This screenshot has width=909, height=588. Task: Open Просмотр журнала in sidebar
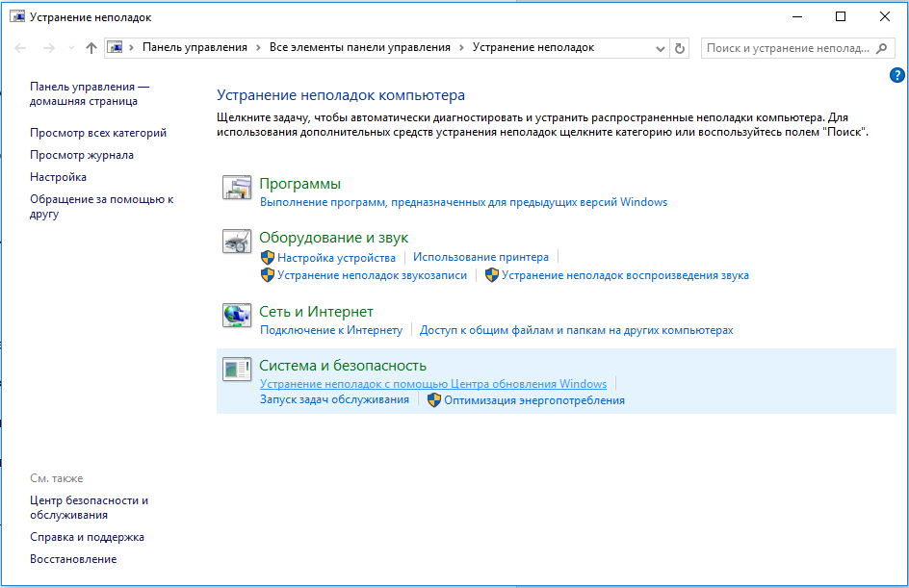pyautogui.click(x=82, y=155)
